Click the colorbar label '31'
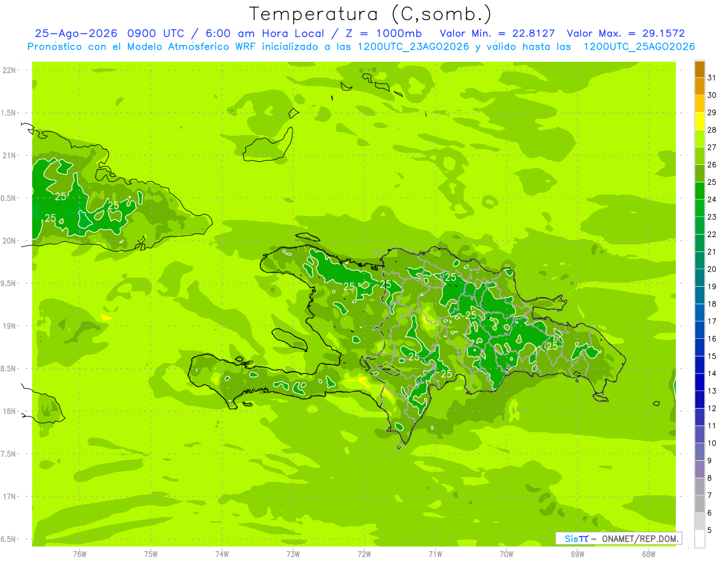 [712, 78]
